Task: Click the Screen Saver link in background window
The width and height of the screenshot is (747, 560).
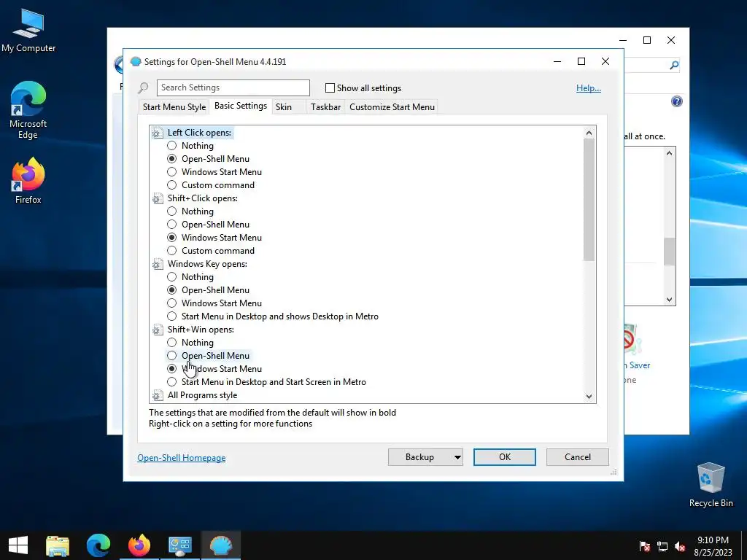Action: (637, 365)
